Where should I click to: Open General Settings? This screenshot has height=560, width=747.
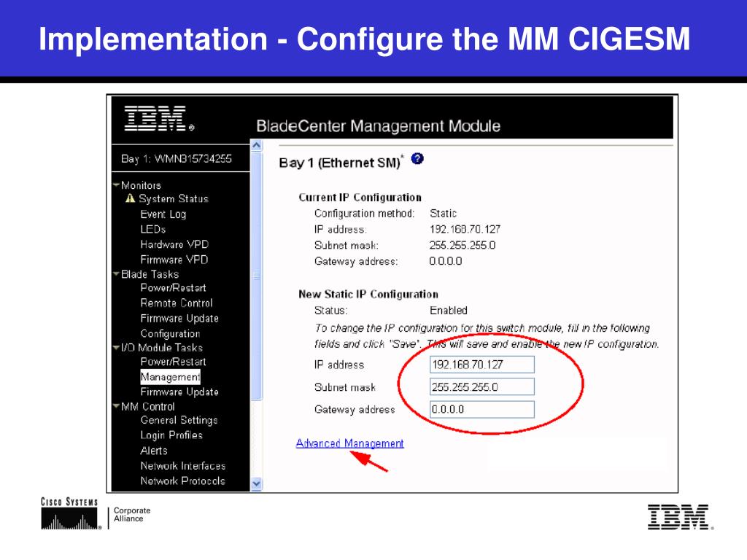click(179, 421)
